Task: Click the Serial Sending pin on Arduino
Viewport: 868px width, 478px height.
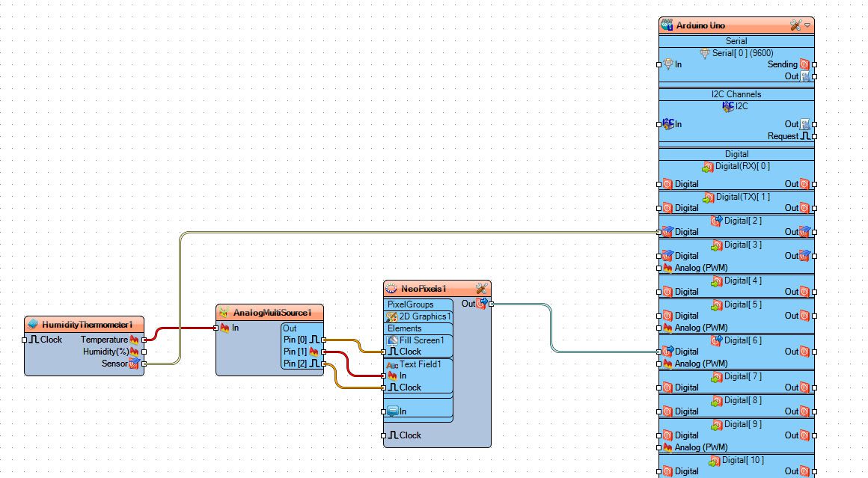Action: coord(814,65)
